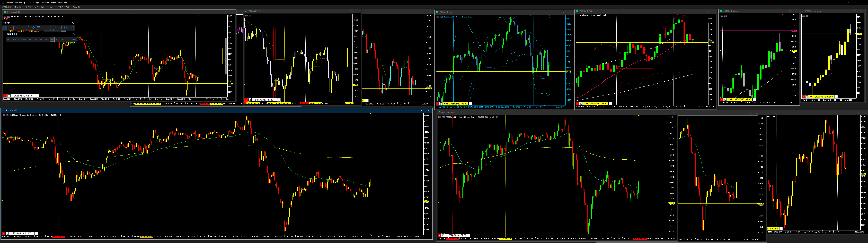Close the ライン等 toolbar panel
This screenshot has height=243, width=868.
(73, 23)
